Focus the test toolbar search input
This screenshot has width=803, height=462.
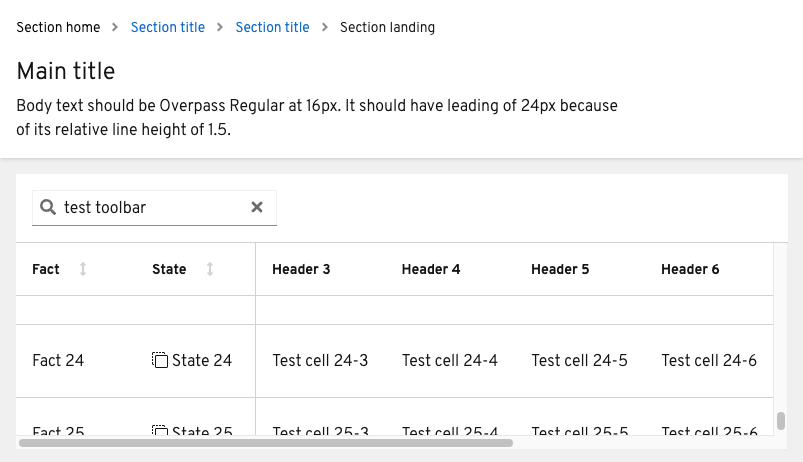pos(154,207)
